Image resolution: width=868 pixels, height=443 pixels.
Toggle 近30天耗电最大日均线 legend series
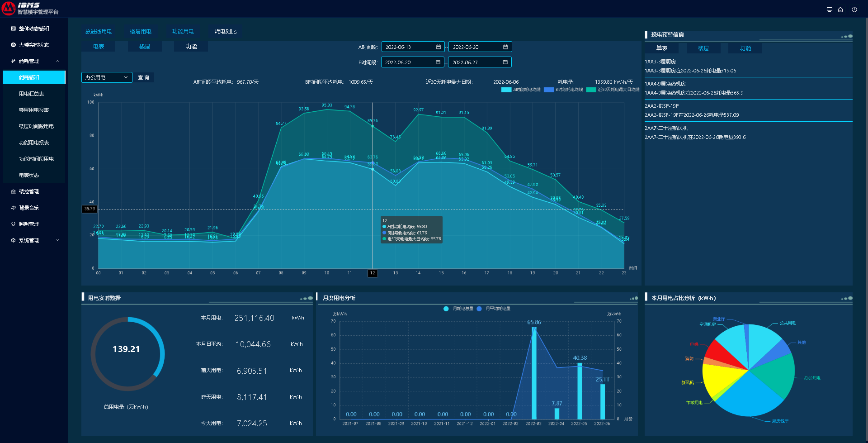click(591, 90)
